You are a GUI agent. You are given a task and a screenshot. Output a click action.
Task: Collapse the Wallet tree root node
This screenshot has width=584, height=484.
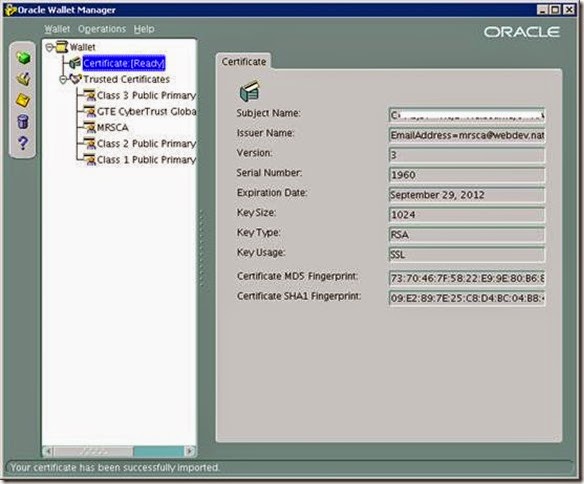click(x=49, y=47)
